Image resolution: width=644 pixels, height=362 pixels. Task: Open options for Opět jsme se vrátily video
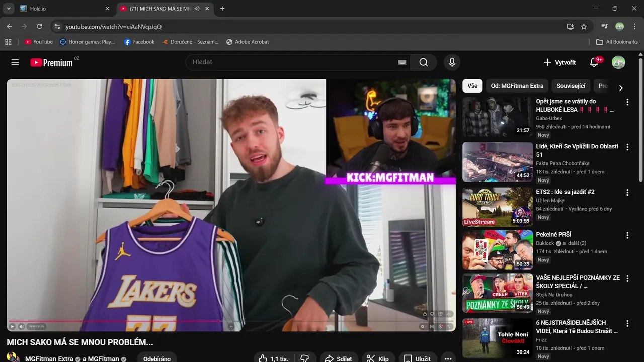click(x=627, y=102)
